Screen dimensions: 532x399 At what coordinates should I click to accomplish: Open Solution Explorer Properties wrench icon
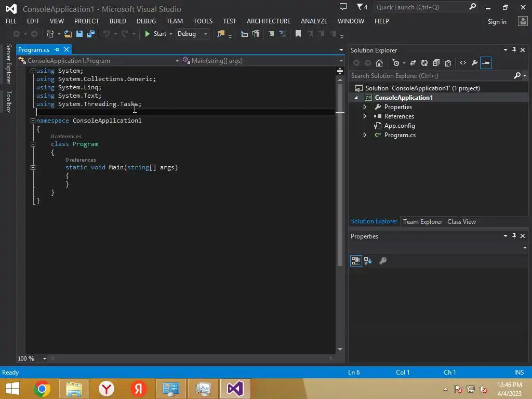click(474, 63)
